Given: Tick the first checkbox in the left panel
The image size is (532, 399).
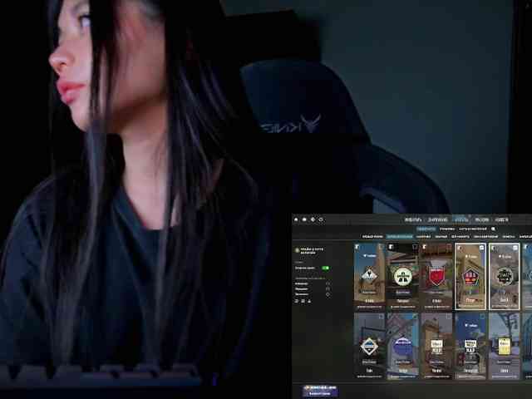Looking at the screenshot, I should (328, 283).
